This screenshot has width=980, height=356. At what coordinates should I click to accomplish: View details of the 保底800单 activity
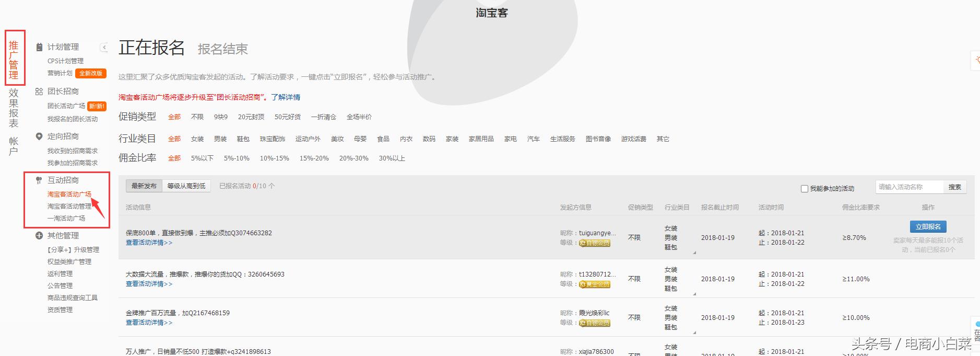[149, 243]
